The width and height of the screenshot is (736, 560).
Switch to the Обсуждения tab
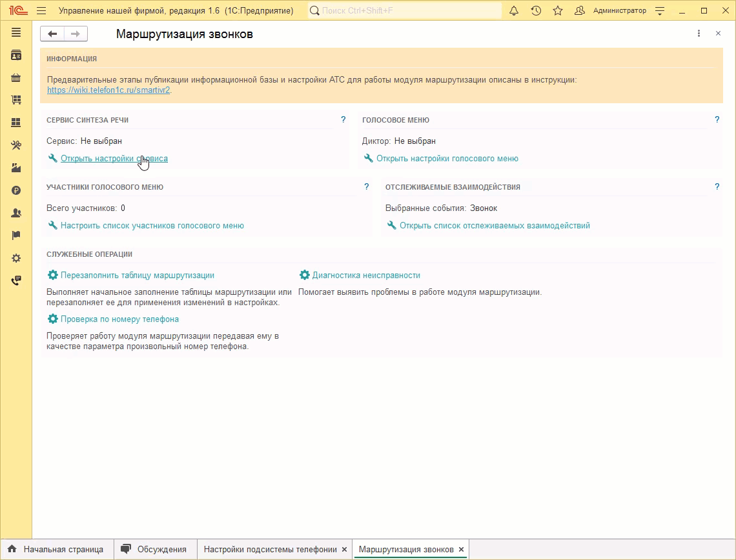[x=161, y=550]
